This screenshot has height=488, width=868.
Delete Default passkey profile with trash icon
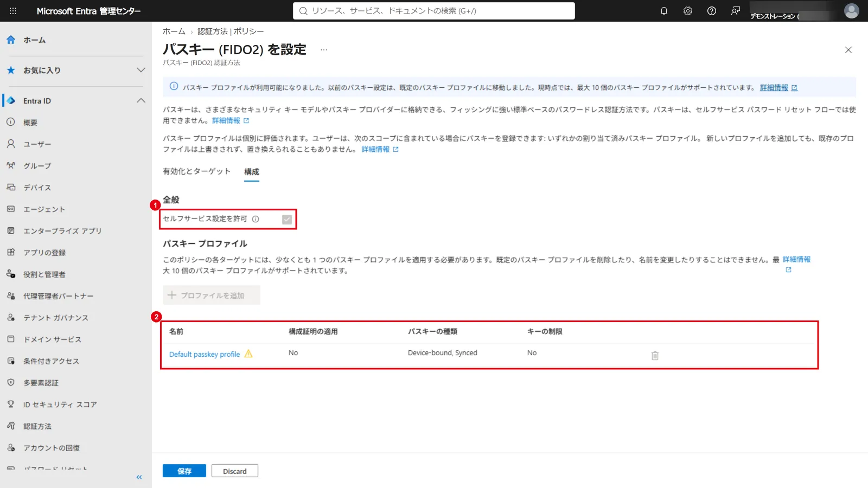pos(655,356)
